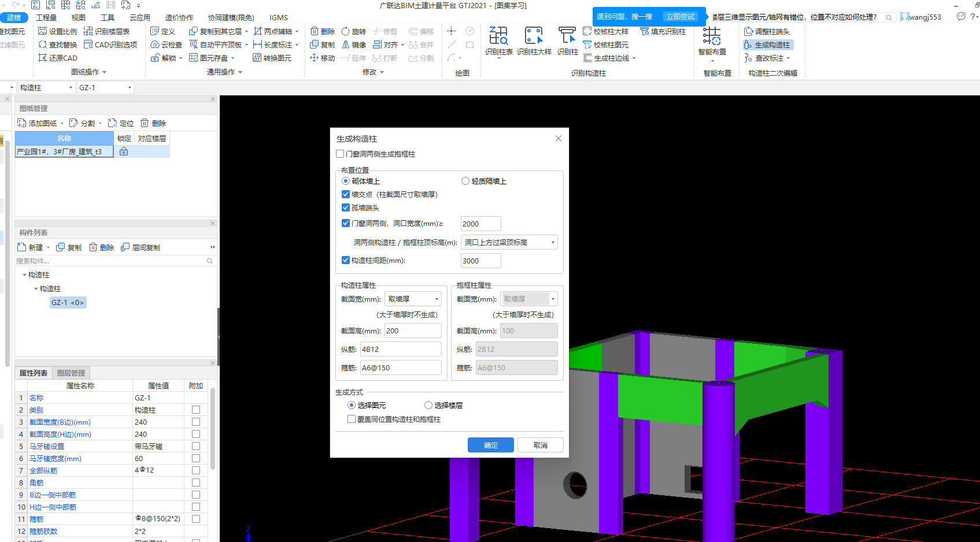
Task: Open the 工程量 ribbon tab
Action: point(46,18)
